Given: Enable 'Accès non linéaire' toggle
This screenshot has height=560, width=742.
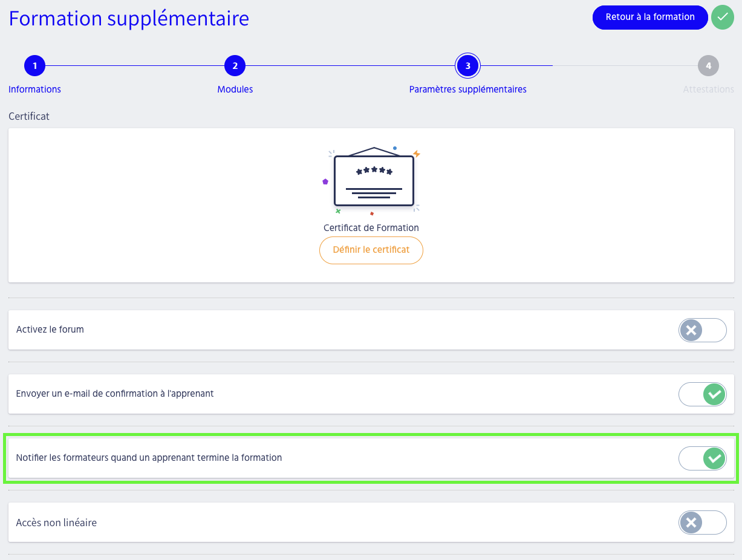Looking at the screenshot, I should click(702, 523).
